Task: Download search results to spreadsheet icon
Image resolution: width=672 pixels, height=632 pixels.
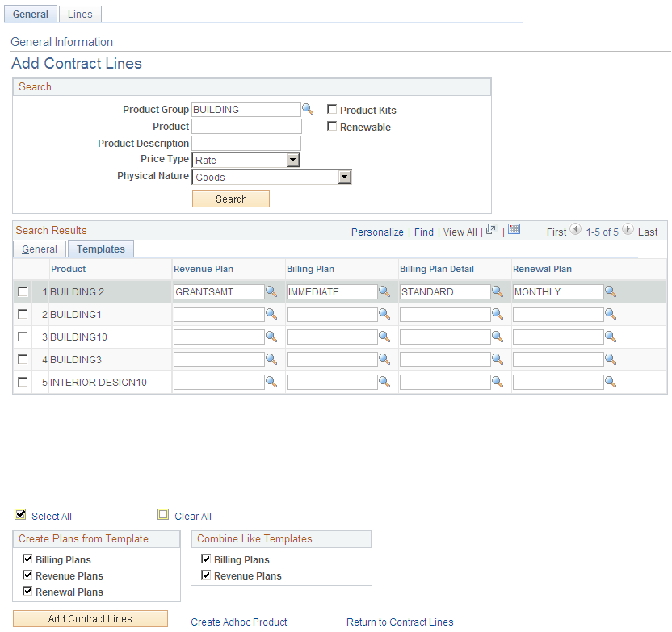Action: (514, 229)
